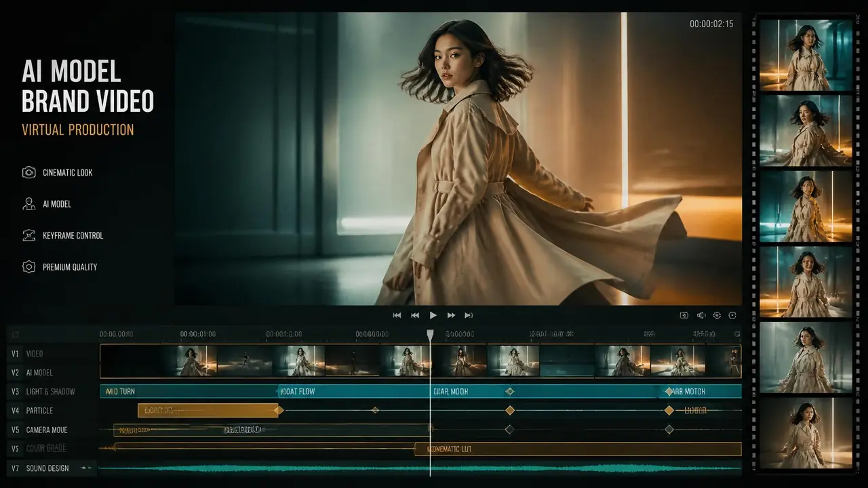
Task: Click the small square icon above track labels
Action: coord(16,334)
